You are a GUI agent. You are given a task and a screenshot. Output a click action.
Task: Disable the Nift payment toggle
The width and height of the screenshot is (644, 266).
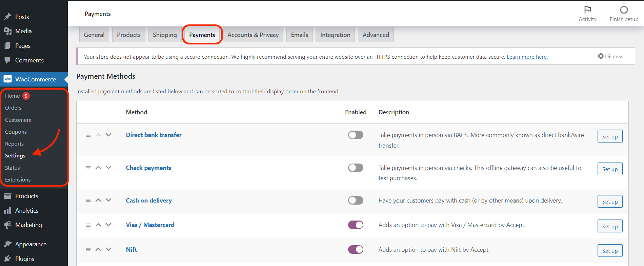[x=356, y=249]
